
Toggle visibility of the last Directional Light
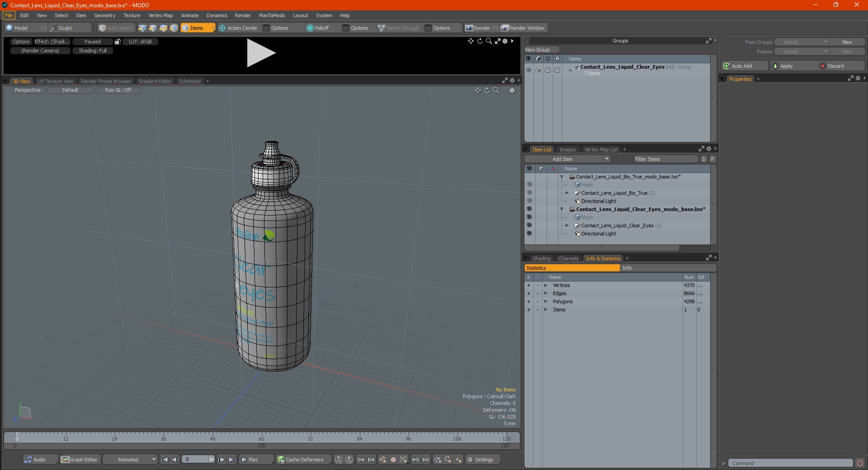pos(529,234)
